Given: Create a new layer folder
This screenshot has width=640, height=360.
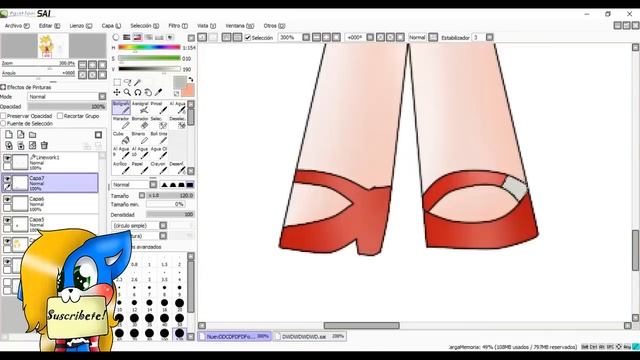Looking at the screenshot, I should pyautogui.click(x=32, y=135).
